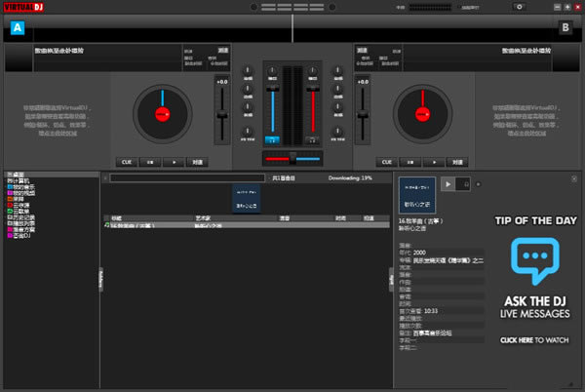Select deck B badge
585x392 pixels.
pos(565,27)
